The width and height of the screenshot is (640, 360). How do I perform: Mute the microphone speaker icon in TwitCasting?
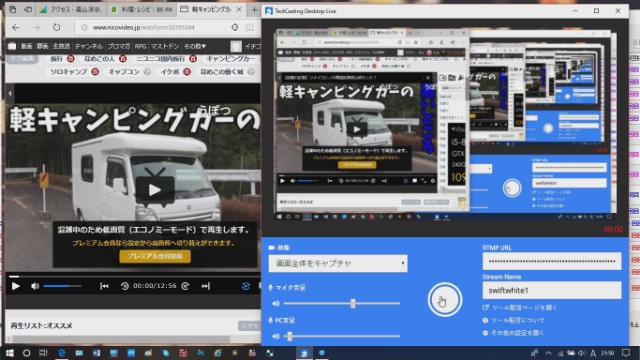[276, 303]
